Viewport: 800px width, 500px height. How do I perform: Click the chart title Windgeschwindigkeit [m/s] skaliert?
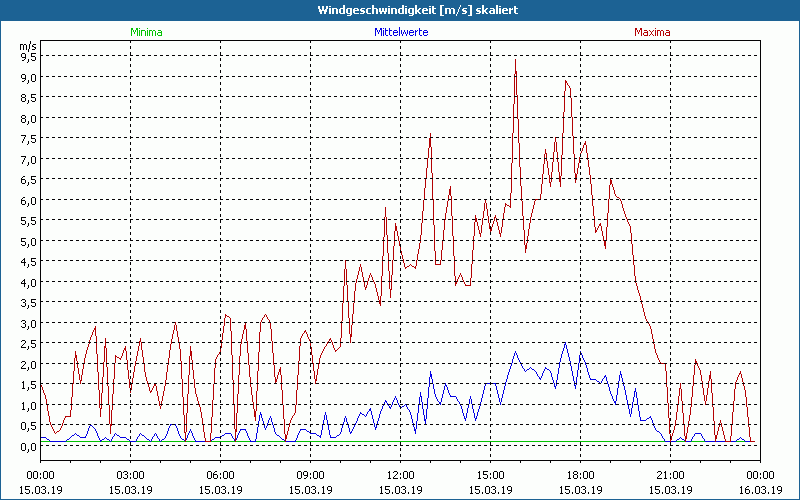tap(400, 10)
